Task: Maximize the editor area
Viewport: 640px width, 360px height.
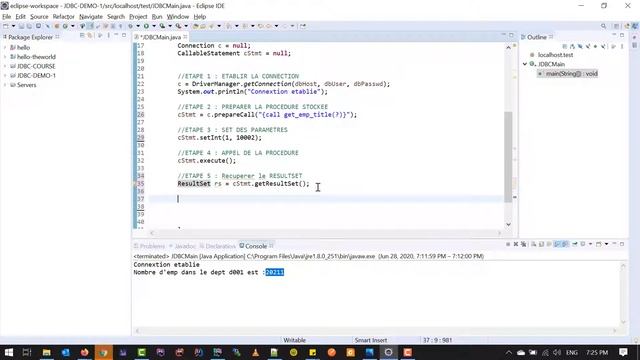Action: click(511, 36)
